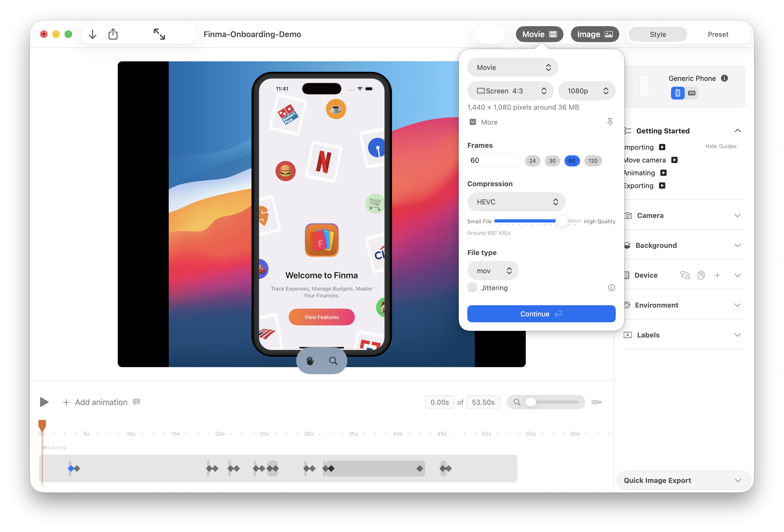784x532 pixels.
Task: Click the duplicate device icon
Action: (701, 275)
